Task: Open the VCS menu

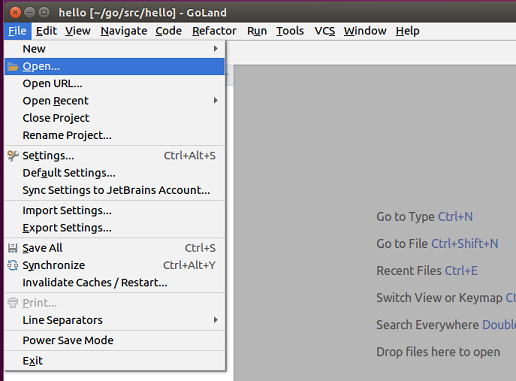Action: coord(325,31)
